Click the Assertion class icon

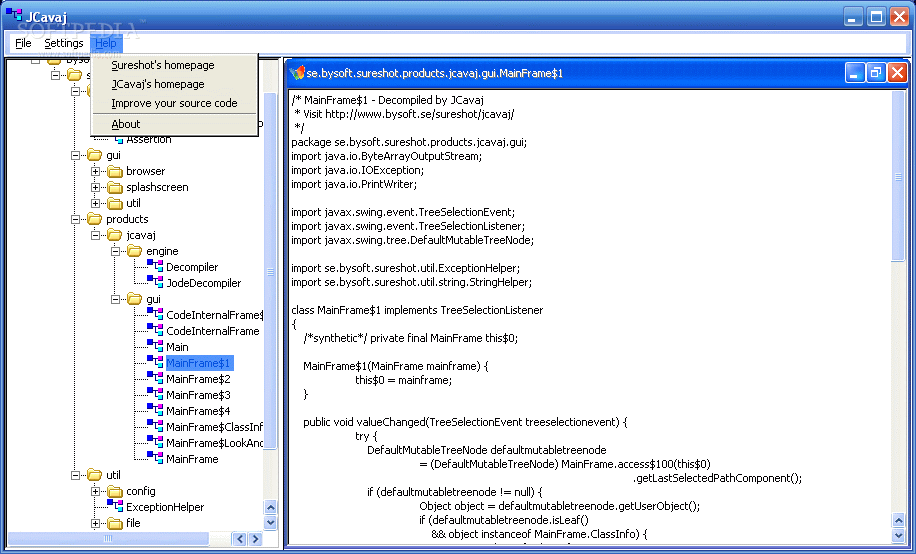[x=119, y=139]
